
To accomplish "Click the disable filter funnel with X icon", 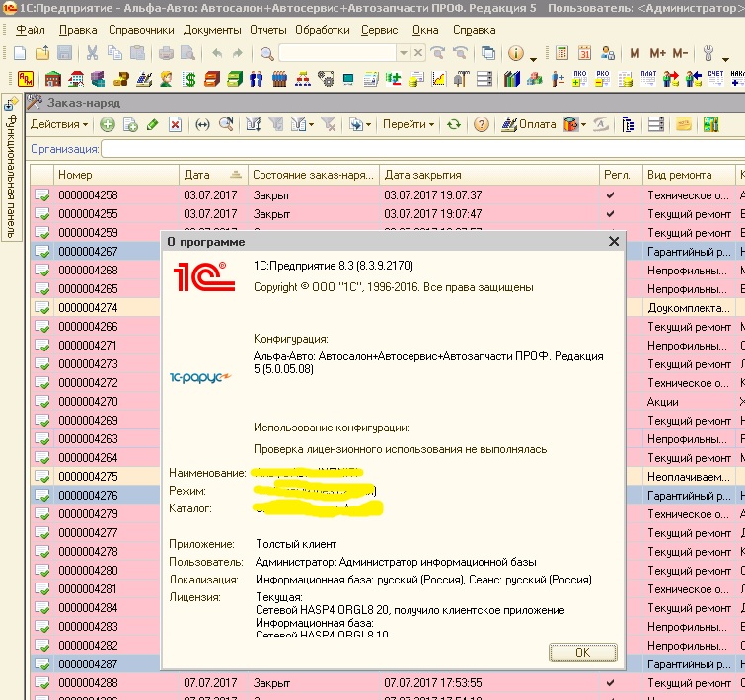I will click(329, 124).
